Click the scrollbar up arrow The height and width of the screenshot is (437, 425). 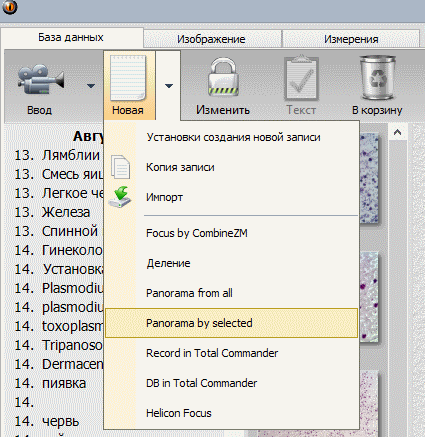[397, 132]
